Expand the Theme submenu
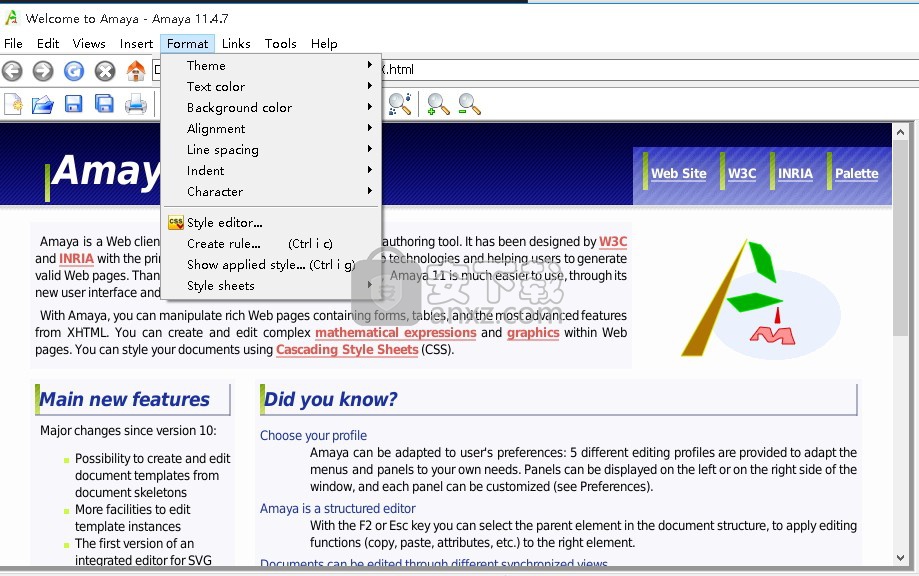Image resolution: width=919 pixels, height=576 pixels. (x=271, y=66)
